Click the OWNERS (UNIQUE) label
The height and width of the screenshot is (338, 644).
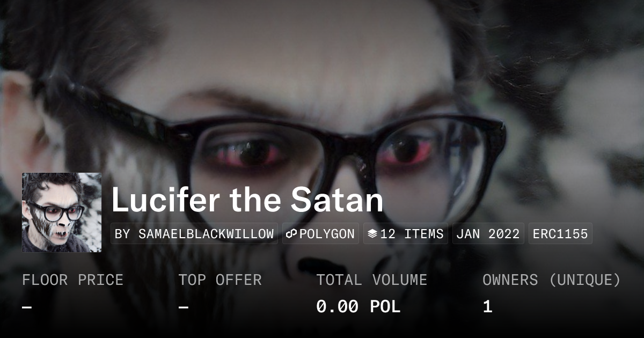[x=552, y=280]
